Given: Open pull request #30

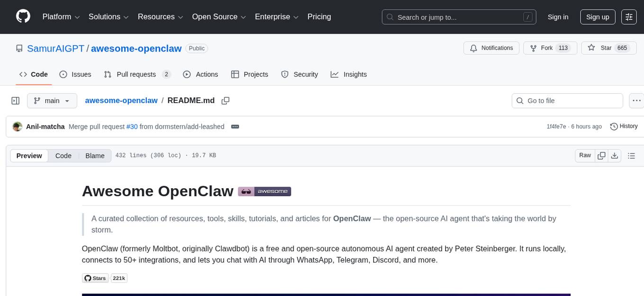Looking at the screenshot, I should coord(132,126).
